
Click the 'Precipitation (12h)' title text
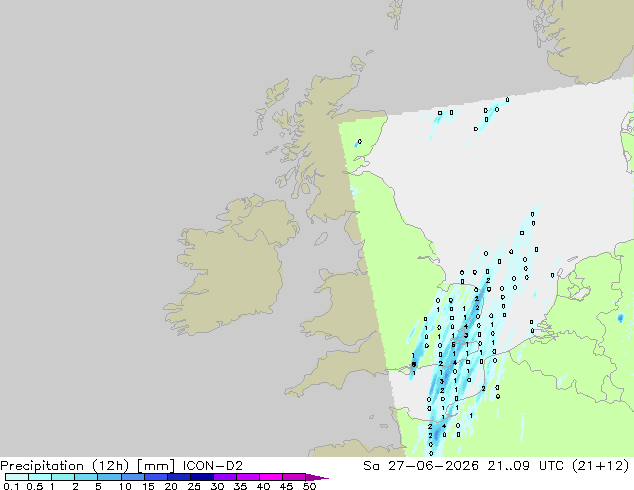pyautogui.click(x=65, y=466)
